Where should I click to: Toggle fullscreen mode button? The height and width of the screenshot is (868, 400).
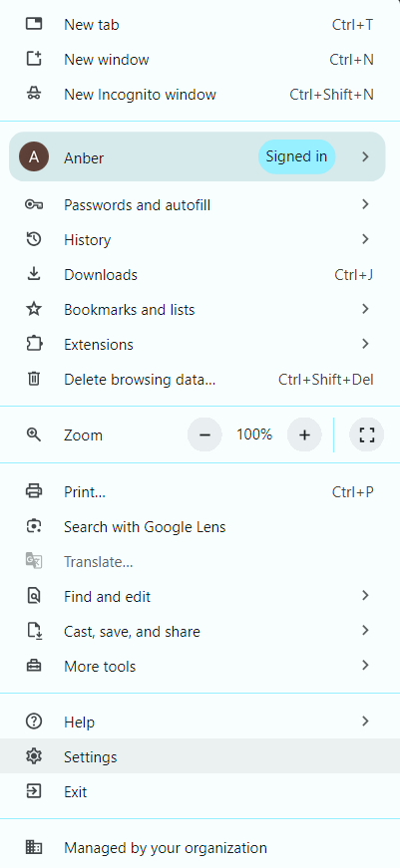click(x=367, y=435)
